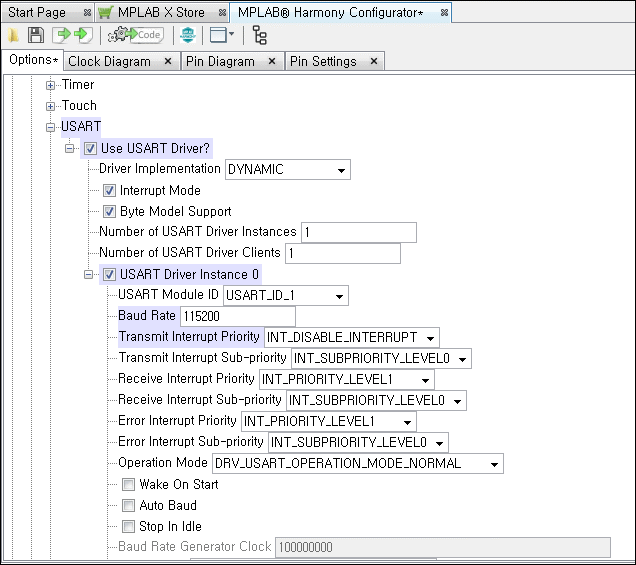The height and width of the screenshot is (565, 636).
Task: Open the Transmit Interrupt Priority dropdown
Action: 351,337
